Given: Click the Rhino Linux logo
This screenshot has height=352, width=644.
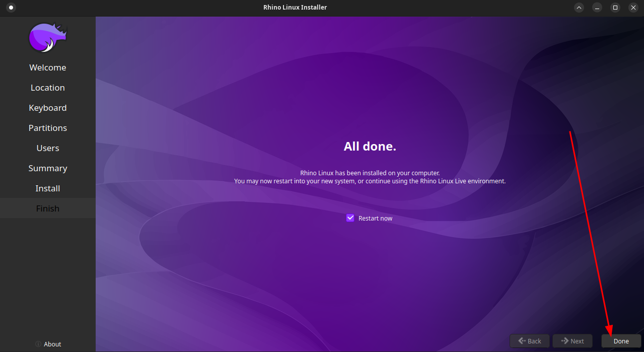Looking at the screenshot, I should [x=47, y=38].
